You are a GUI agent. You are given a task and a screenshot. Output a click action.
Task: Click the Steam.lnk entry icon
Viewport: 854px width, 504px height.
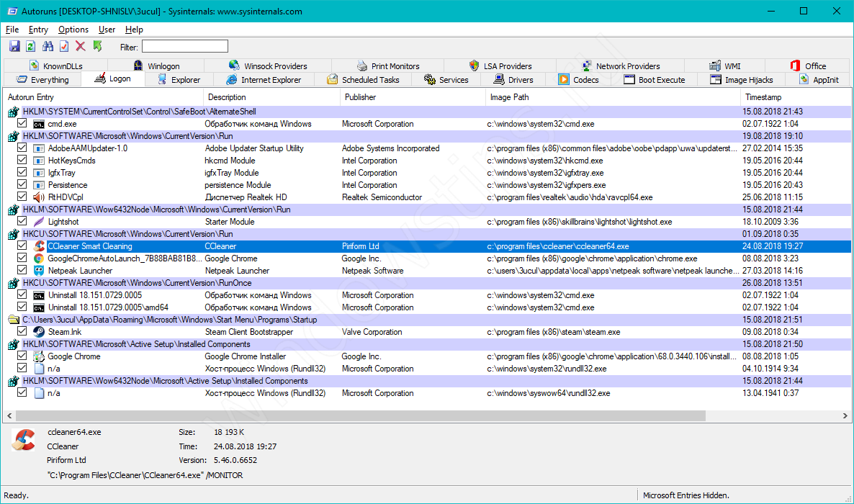(39, 332)
